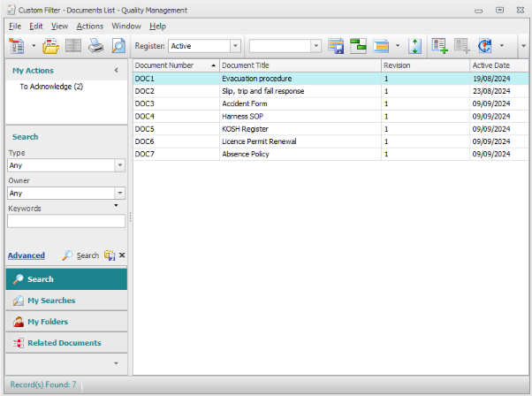Image resolution: width=532 pixels, height=396 pixels.
Task: Click the green grouping hierarchy icon
Action: [358, 46]
